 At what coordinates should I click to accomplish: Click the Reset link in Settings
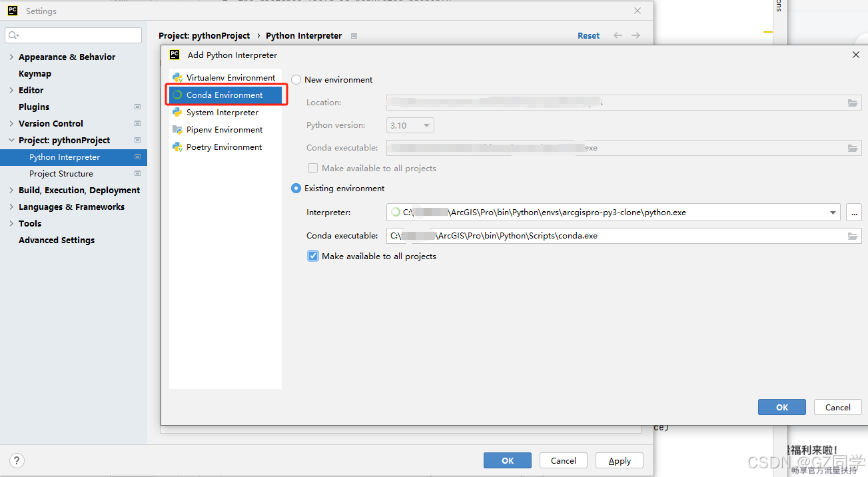coord(589,36)
